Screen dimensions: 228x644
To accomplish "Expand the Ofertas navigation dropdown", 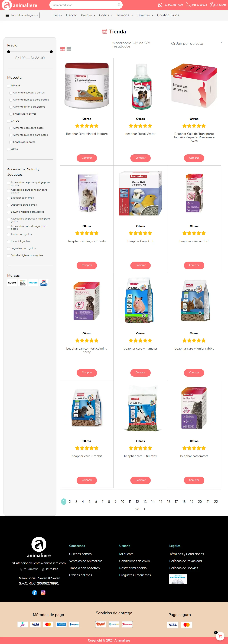I will point(145,15).
